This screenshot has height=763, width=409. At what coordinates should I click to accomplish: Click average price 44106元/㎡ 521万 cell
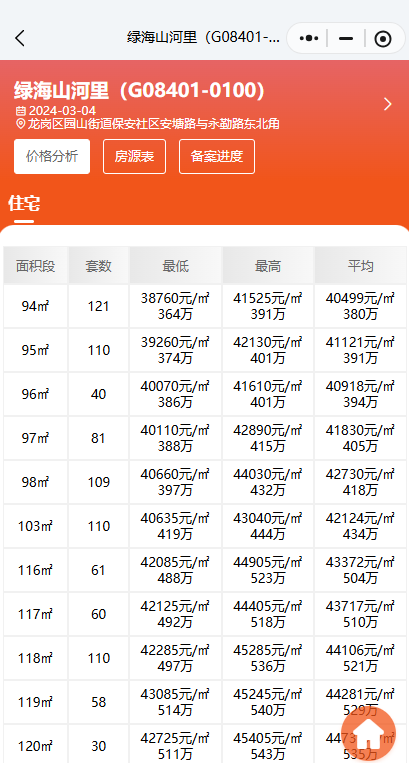pyautogui.click(x=360, y=658)
